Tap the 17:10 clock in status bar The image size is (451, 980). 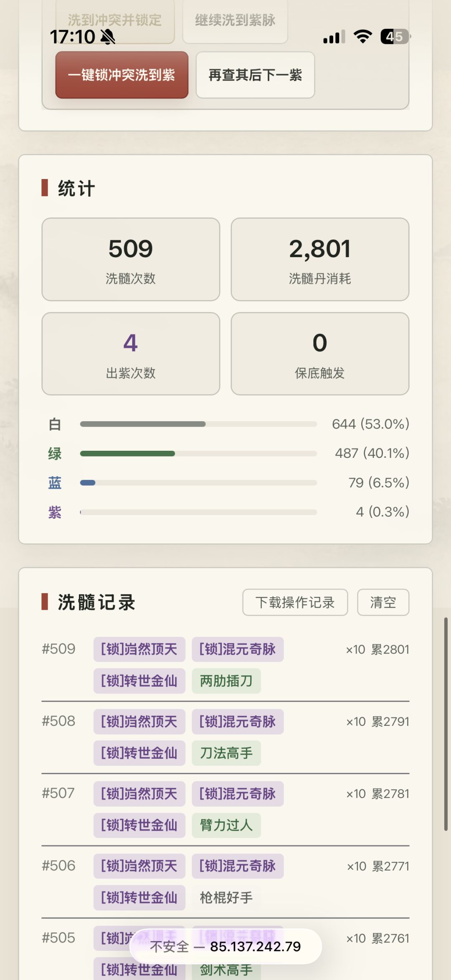point(73,37)
